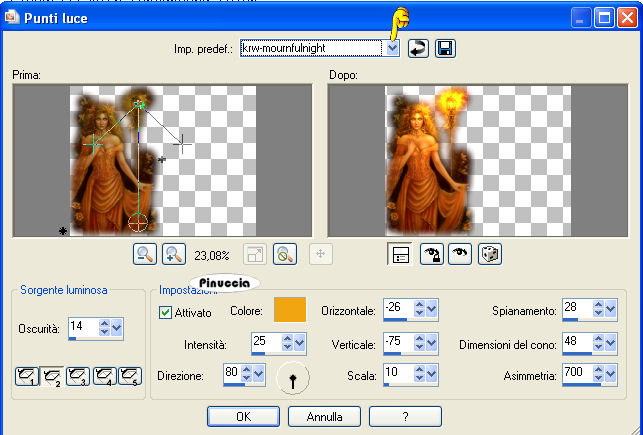
Task: Click the Intensità value field
Action: click(x=267, y=342)
